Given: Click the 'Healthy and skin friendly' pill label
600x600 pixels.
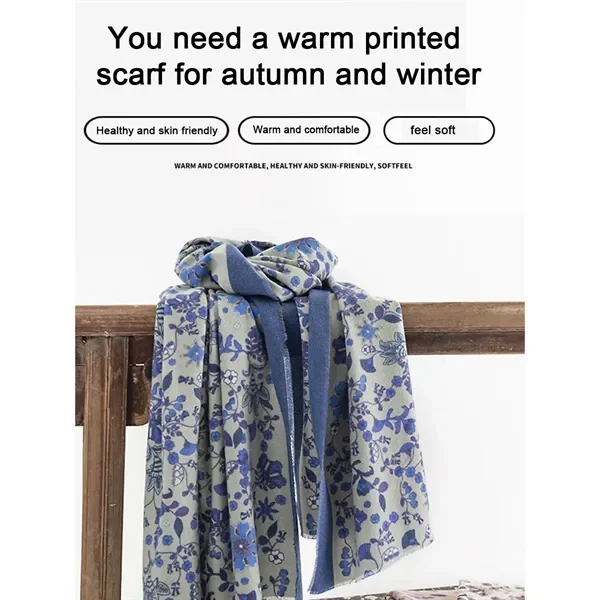Looking at the screenshot, I should click(x=156, y=130).
